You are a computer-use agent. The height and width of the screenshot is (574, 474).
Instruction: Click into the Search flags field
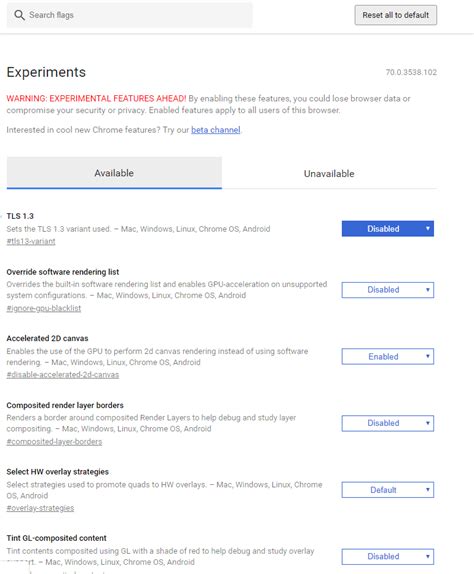coord(130,15)
